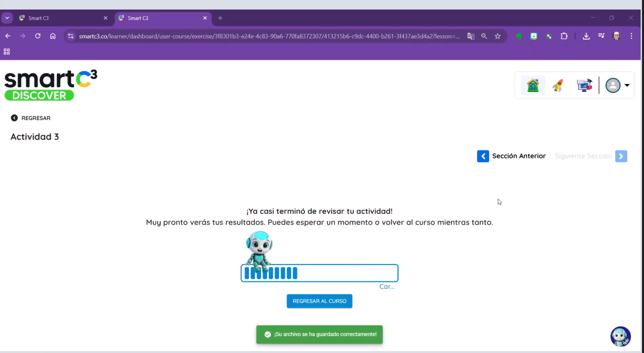
Task: Click the rocket icon in header
Action: click(558, 85)
